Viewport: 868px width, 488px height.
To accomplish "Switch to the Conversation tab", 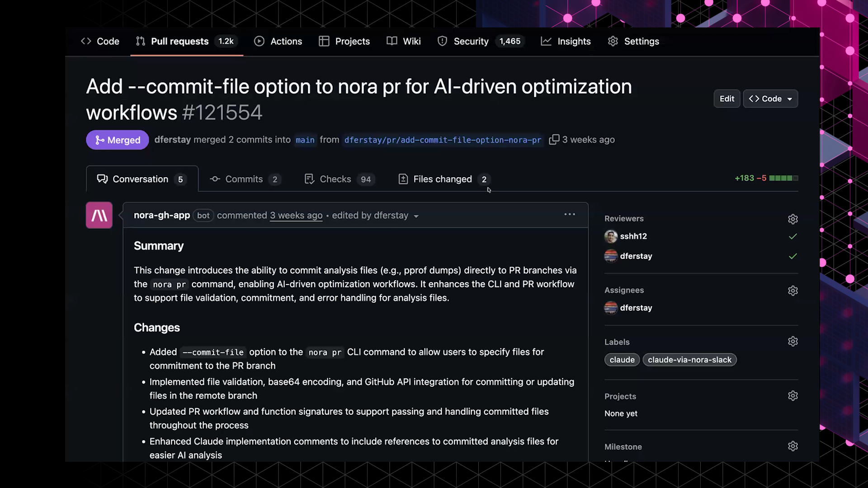I will [x=142, y=179].
